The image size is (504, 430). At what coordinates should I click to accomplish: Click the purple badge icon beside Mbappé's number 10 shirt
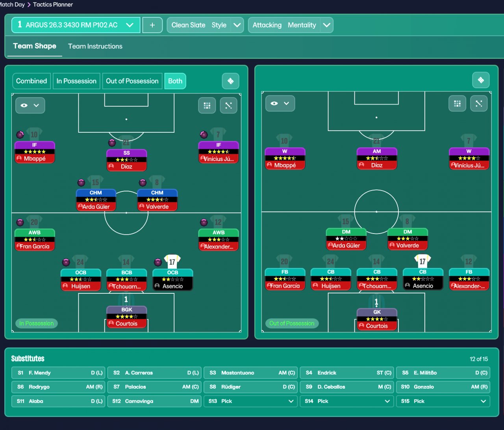tap(20, 135)
